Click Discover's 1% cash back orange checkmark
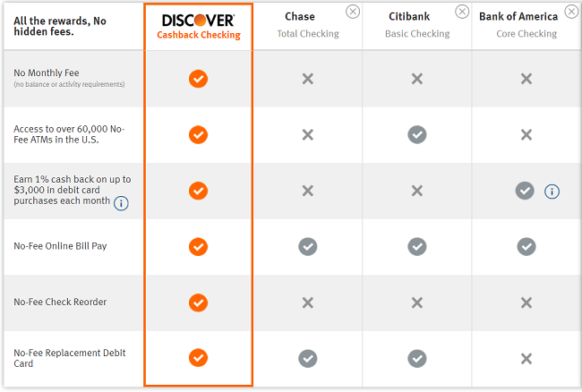Viewport: 582px width, 392px height. tap(198, 191)
